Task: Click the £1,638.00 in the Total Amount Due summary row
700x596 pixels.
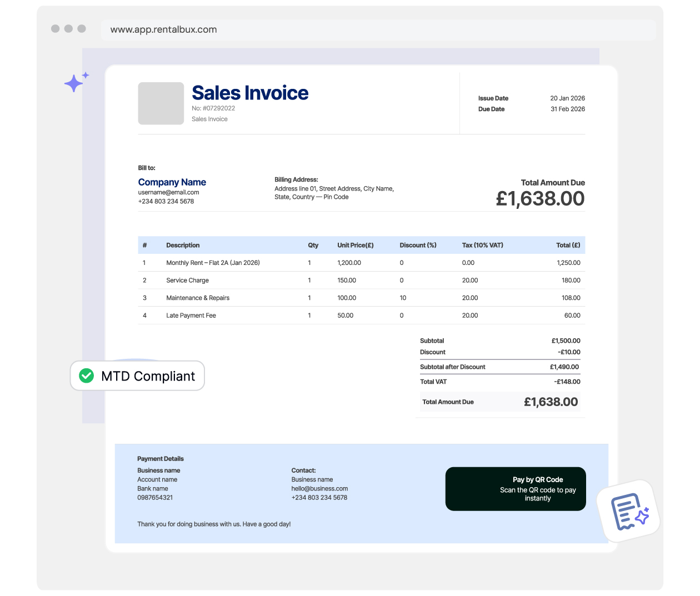Action: pos(551,402)
